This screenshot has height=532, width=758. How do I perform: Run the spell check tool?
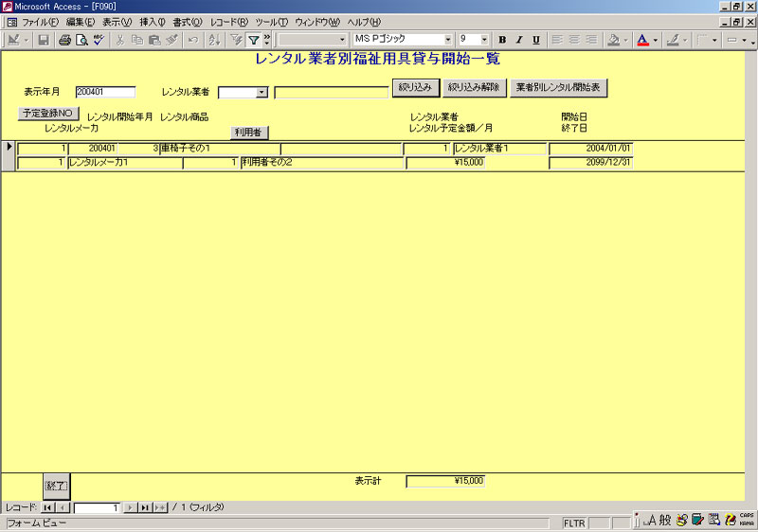coord(97,40)
